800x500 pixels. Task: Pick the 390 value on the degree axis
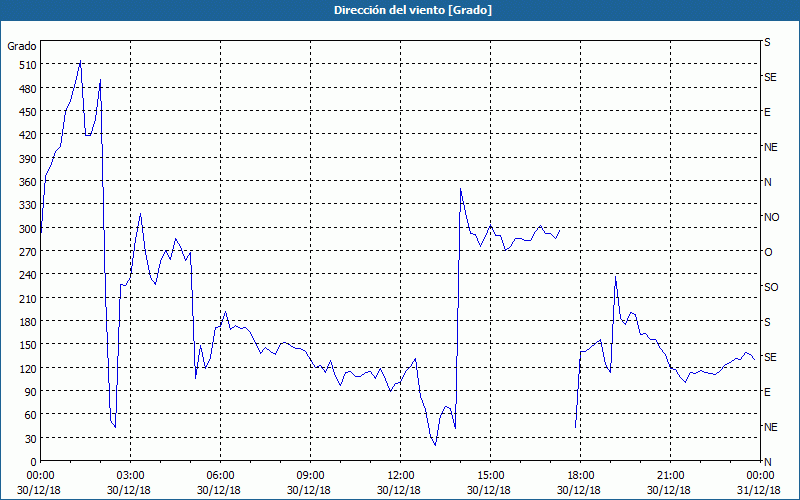28,158
